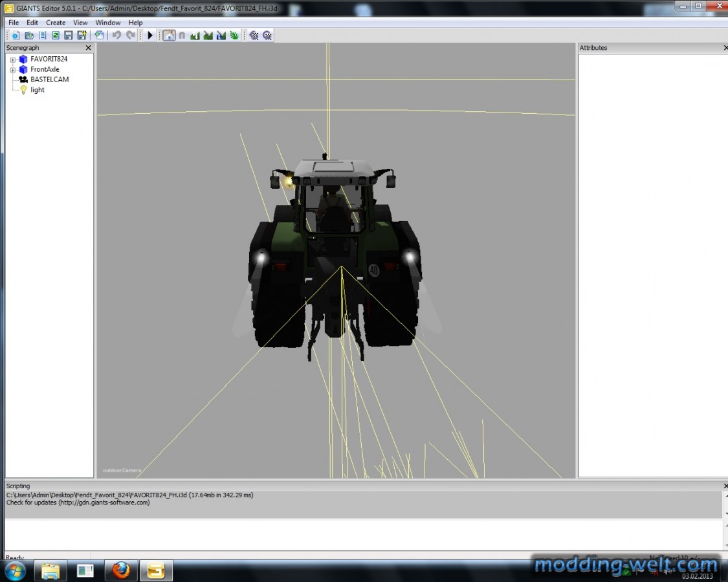Select the terrain info layer paint icon
728x582 pixels.
click(221, 36)
